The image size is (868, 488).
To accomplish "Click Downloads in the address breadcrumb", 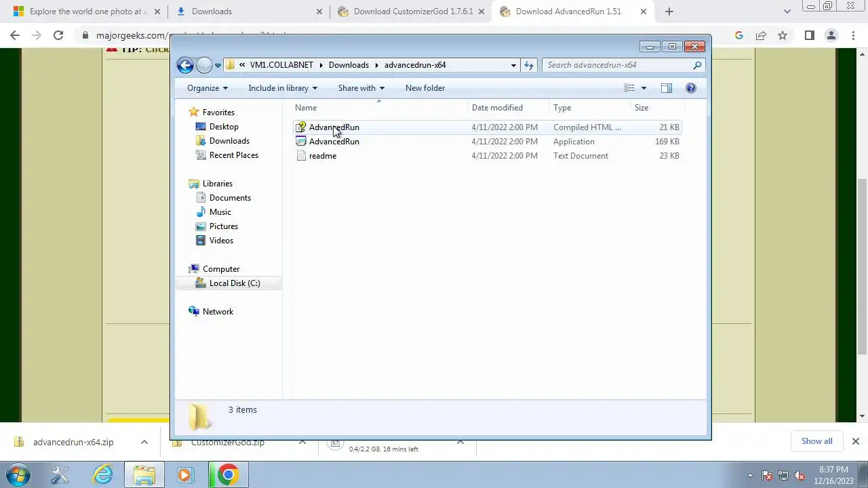I will (349, 65).
